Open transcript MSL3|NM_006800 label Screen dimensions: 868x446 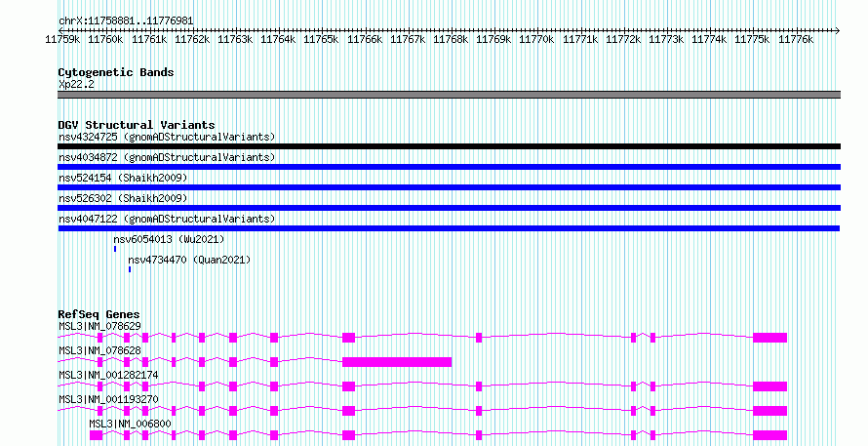[x=130, y=424]
